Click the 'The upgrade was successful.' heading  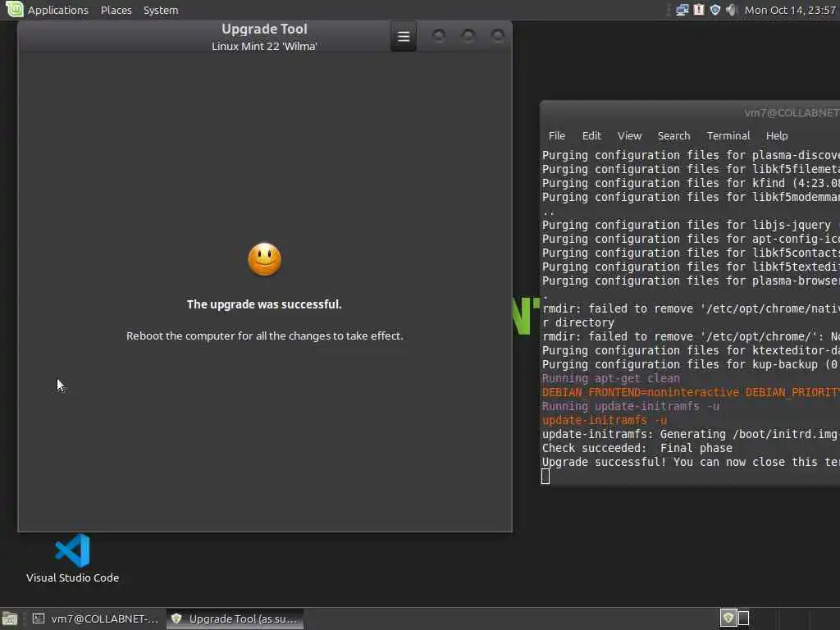pos(264,304)
